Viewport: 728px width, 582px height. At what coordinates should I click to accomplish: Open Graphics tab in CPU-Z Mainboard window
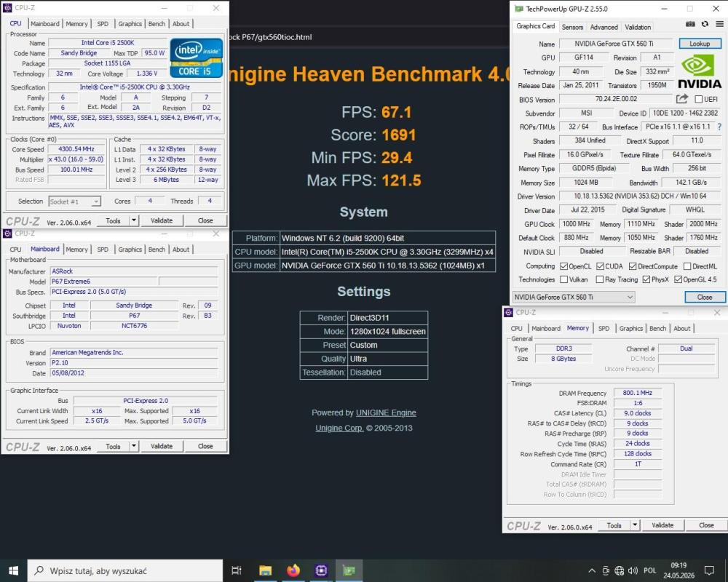130,250
